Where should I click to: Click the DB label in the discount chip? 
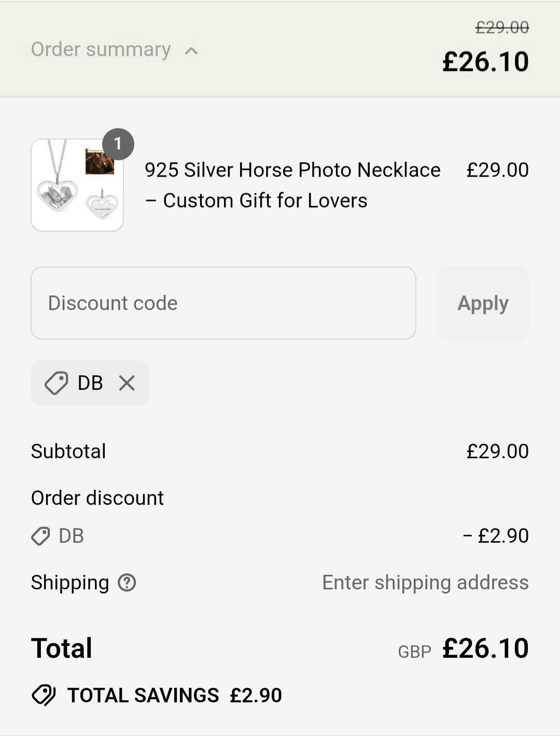(90, 383)
